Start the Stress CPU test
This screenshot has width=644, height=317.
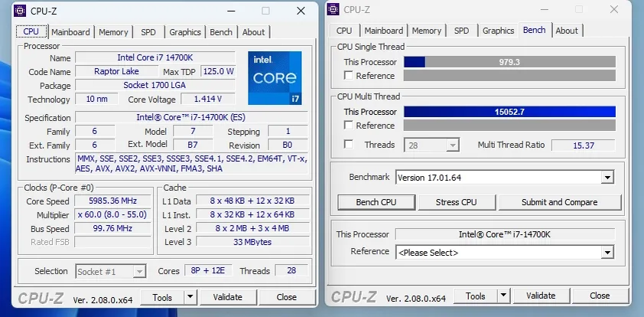click(x=457, y=202)
